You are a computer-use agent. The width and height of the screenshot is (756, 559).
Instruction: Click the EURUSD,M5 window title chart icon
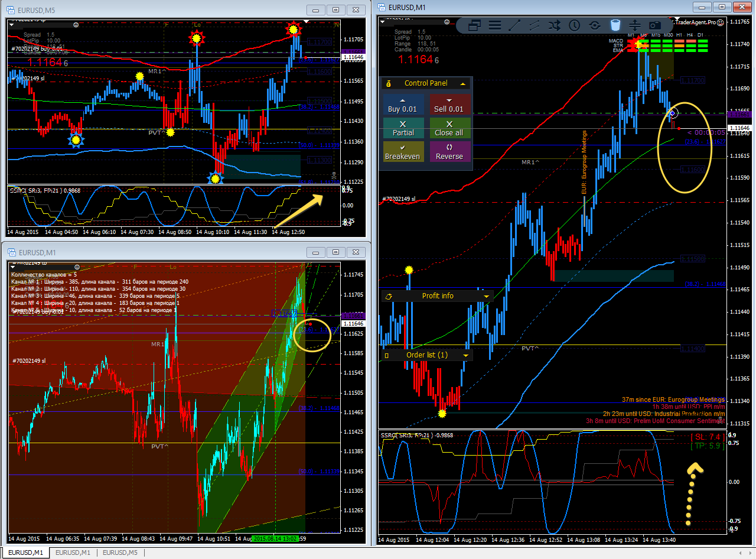coord(11,9)
